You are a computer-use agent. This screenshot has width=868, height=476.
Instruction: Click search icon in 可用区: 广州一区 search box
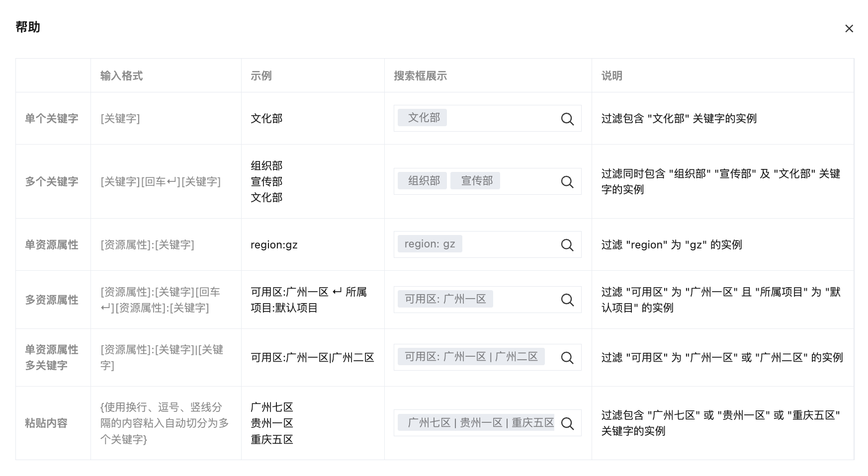click(x=567, y=300)
